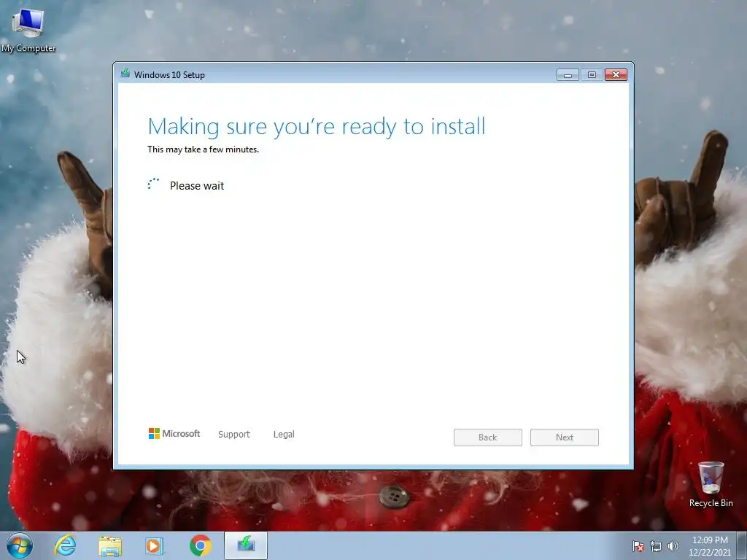Viewport: 747px width, 560px height.
Task: Open the Recycle Bin desktop icon
Action: [x=711, y=484]
